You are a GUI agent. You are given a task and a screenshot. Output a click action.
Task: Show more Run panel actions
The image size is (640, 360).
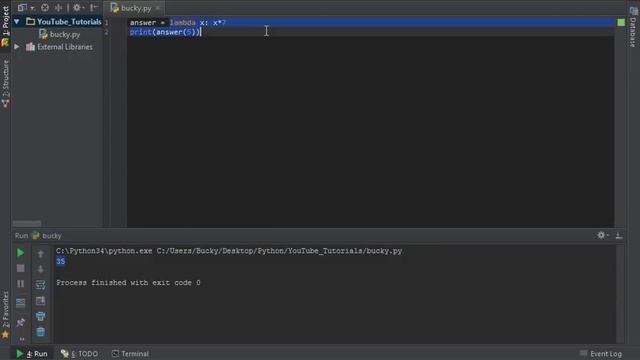coord(22,339)
